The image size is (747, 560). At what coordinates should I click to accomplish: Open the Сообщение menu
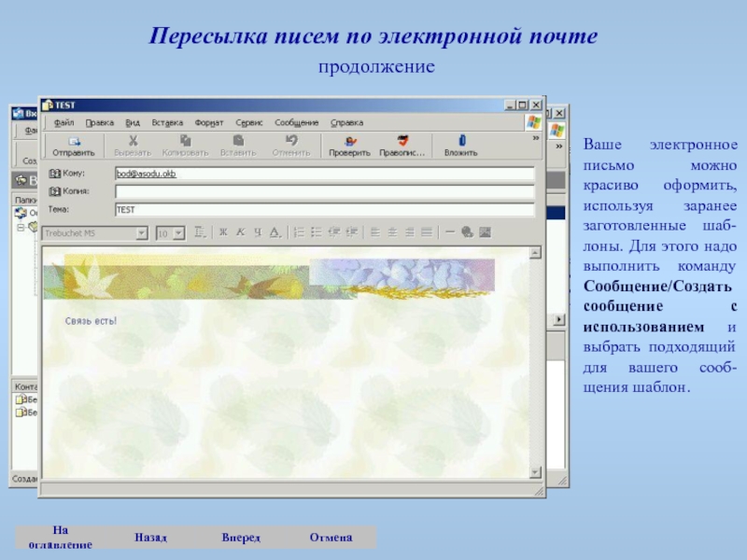296,122
